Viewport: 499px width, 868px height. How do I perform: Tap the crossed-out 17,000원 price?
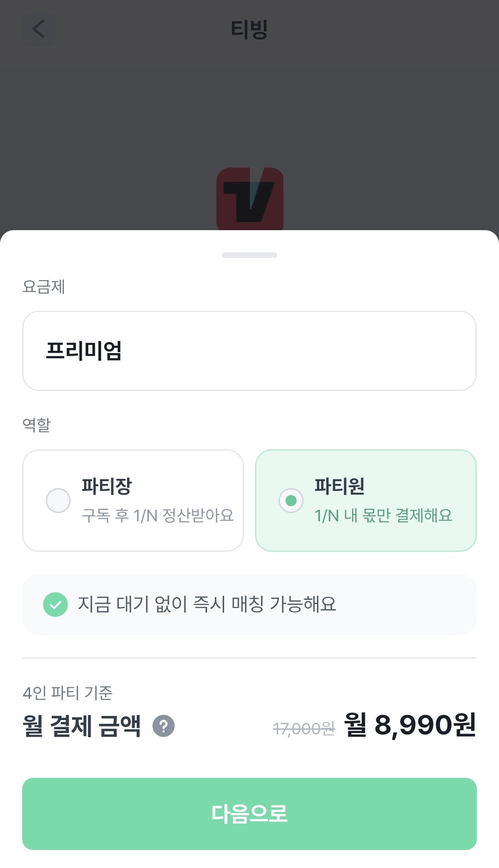[x=304, y=729]
